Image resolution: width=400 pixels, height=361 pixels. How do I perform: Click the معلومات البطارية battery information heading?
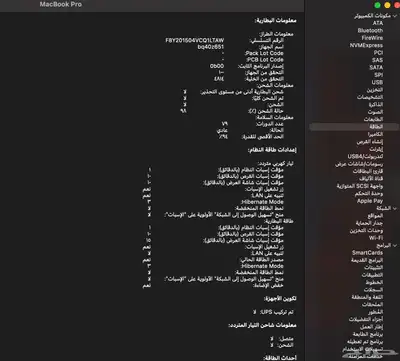(276, 21)
